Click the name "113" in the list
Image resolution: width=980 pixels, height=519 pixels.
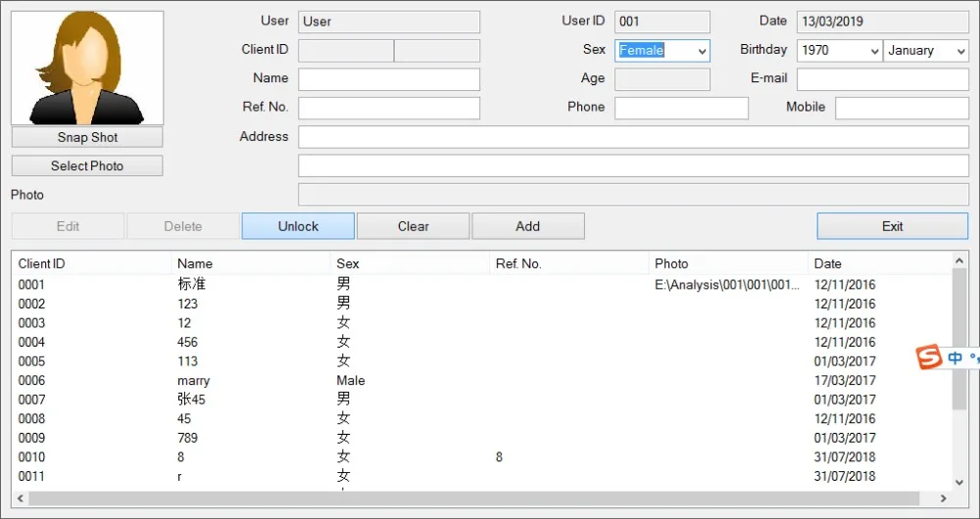(187, 361)
